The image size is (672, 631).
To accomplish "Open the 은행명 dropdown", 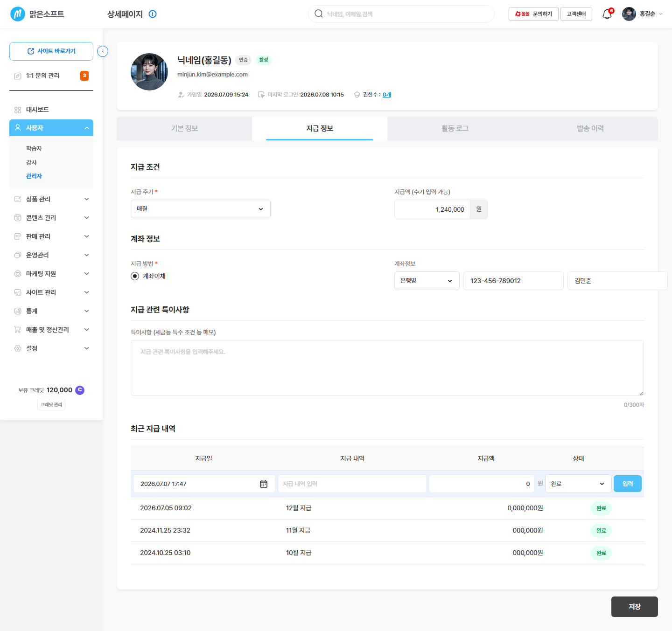I will [x=427, y=281].
